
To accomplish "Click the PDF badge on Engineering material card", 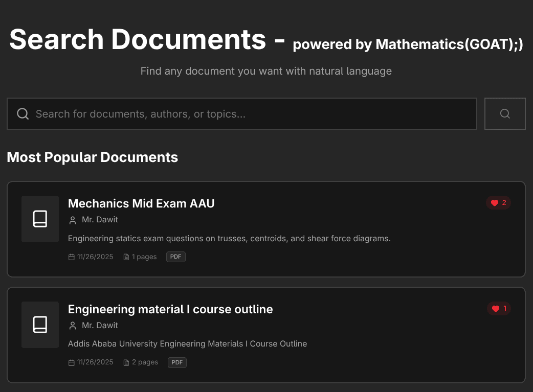I will tap(177, 362).
